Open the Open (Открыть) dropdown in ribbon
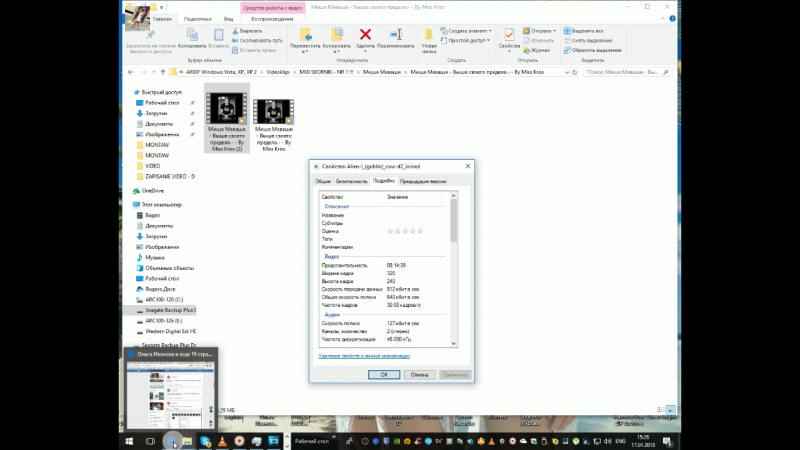 (542, 31)
